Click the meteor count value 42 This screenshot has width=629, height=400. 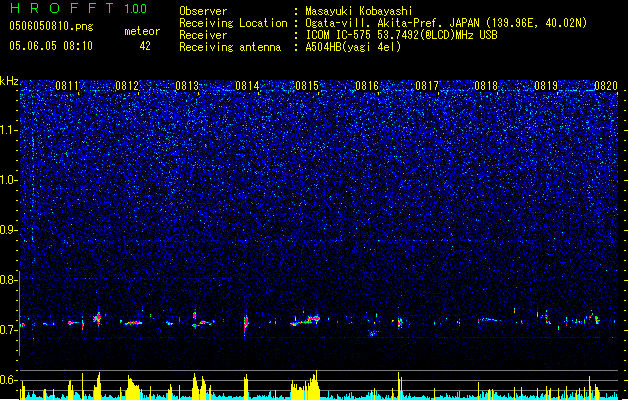tap(145, 46)
